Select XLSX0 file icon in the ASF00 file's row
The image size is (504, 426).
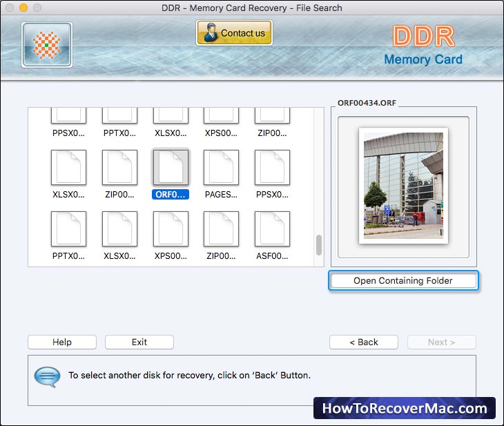click(119, 229)
